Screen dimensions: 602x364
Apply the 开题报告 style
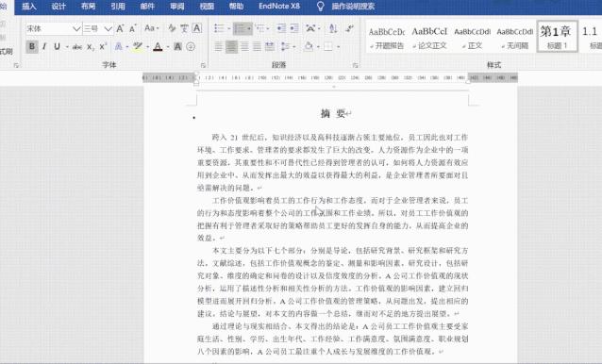click(387, 37)
